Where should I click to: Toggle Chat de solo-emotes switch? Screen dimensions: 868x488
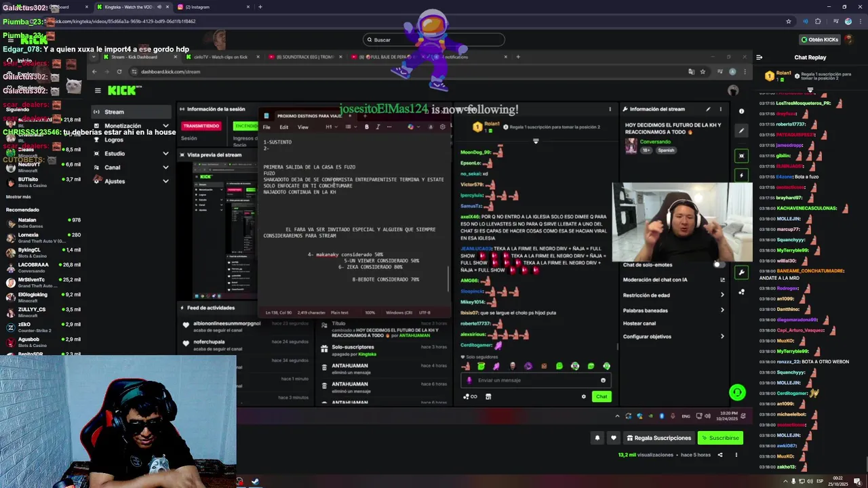coord(719,265)
